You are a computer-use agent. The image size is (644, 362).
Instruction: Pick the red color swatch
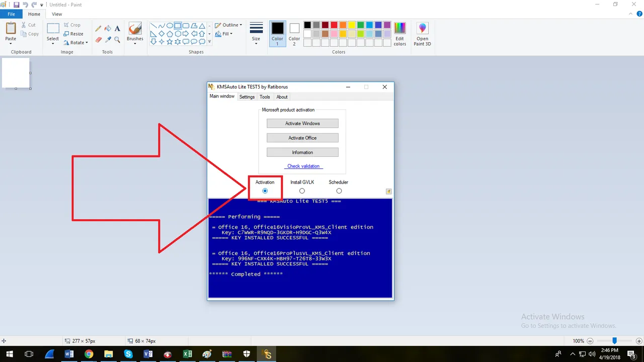[334, 25]
